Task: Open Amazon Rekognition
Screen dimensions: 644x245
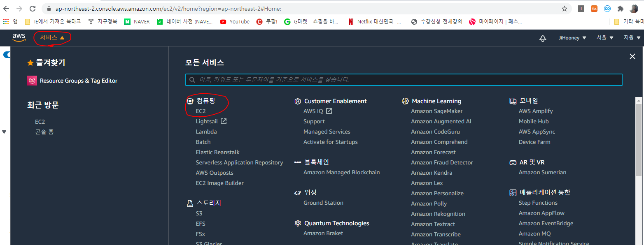Action: (438, 214)
